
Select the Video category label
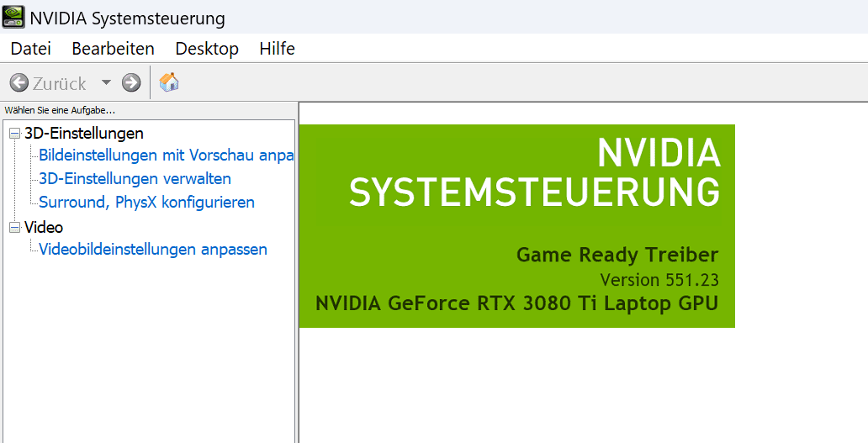point(44,227)
